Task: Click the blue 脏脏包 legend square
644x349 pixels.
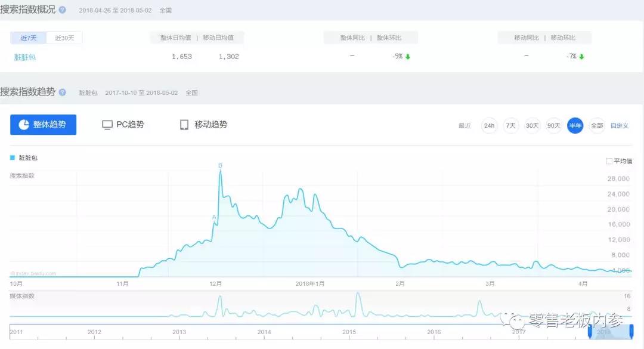Action: point(13,157)
